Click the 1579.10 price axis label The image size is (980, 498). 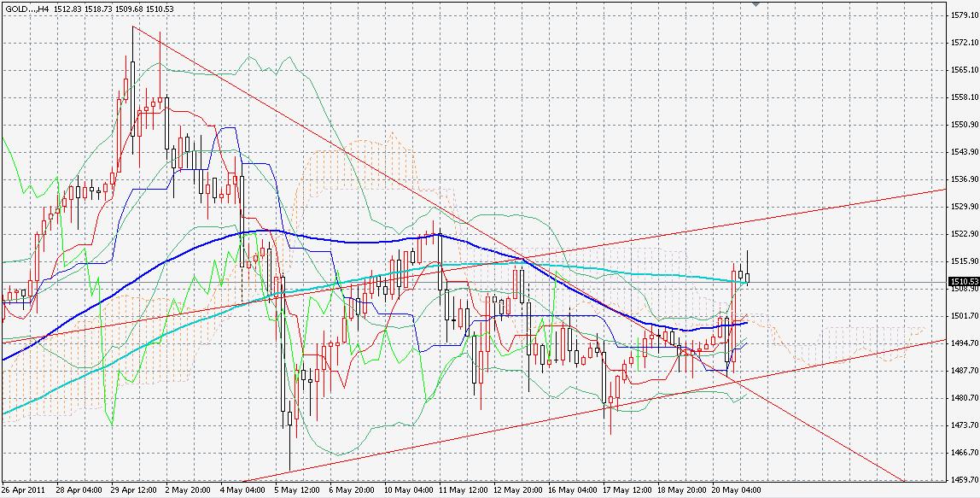coord(963,15)
